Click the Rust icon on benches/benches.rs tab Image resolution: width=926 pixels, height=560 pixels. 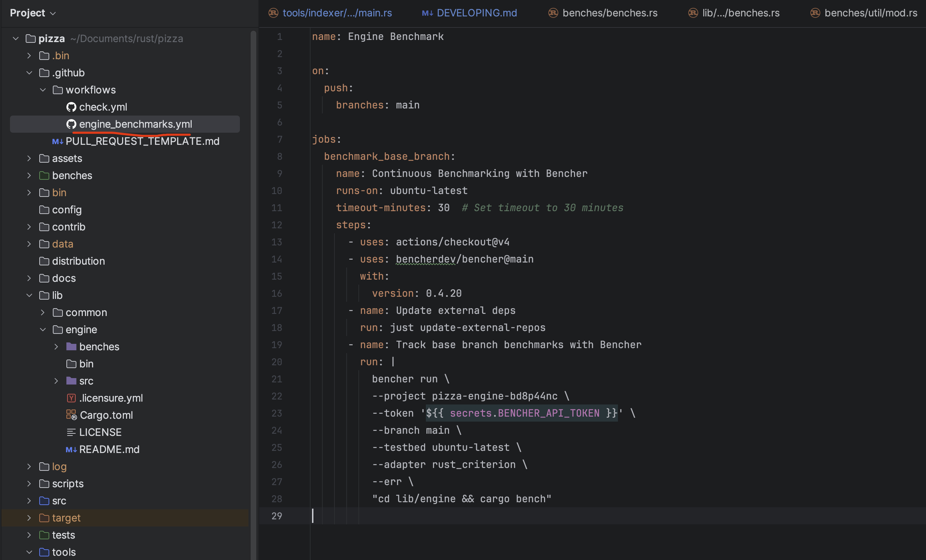click(x=553, y=13)
